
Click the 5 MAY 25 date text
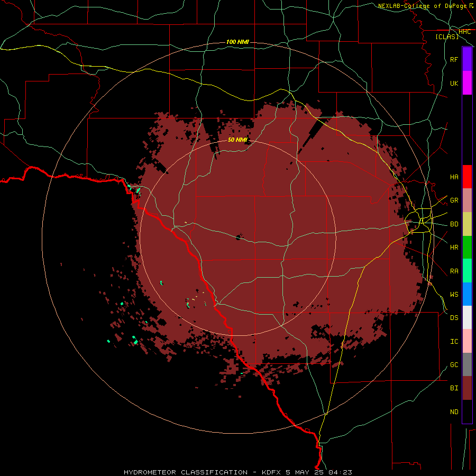(305, 472)
